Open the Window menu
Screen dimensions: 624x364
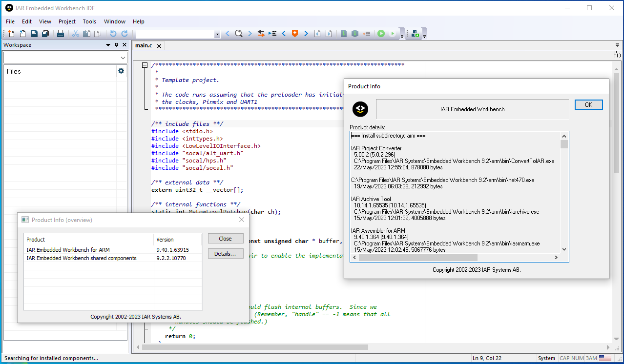[x=115, y=21]
